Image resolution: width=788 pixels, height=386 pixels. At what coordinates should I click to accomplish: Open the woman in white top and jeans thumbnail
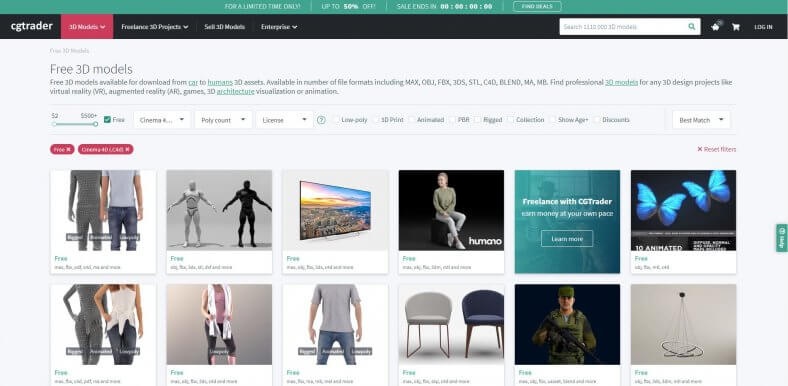103,324
